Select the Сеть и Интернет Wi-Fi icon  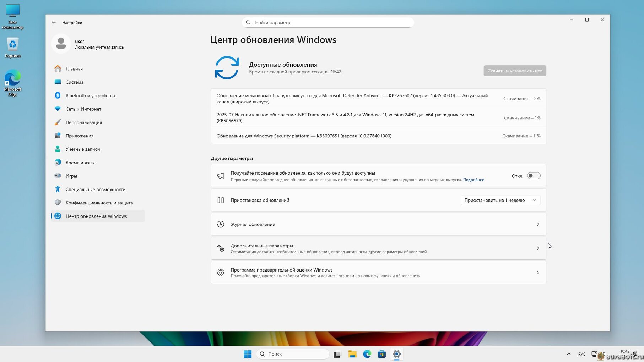tap(58, 109)
